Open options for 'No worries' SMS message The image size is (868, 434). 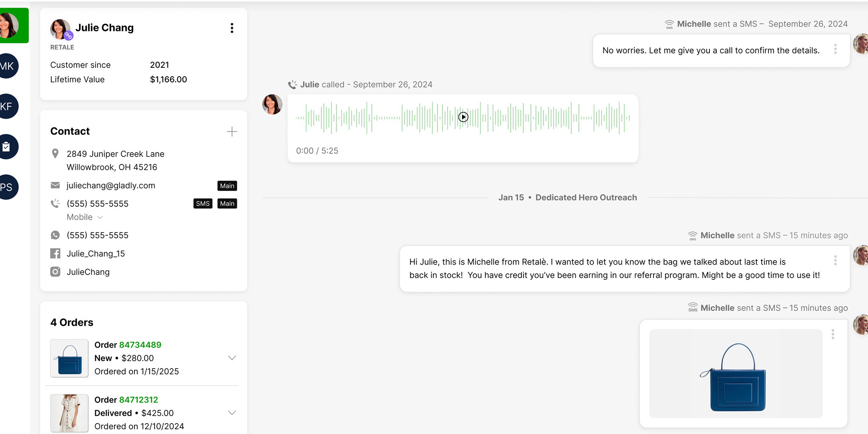pyautogui.click(x=835, y=49)
